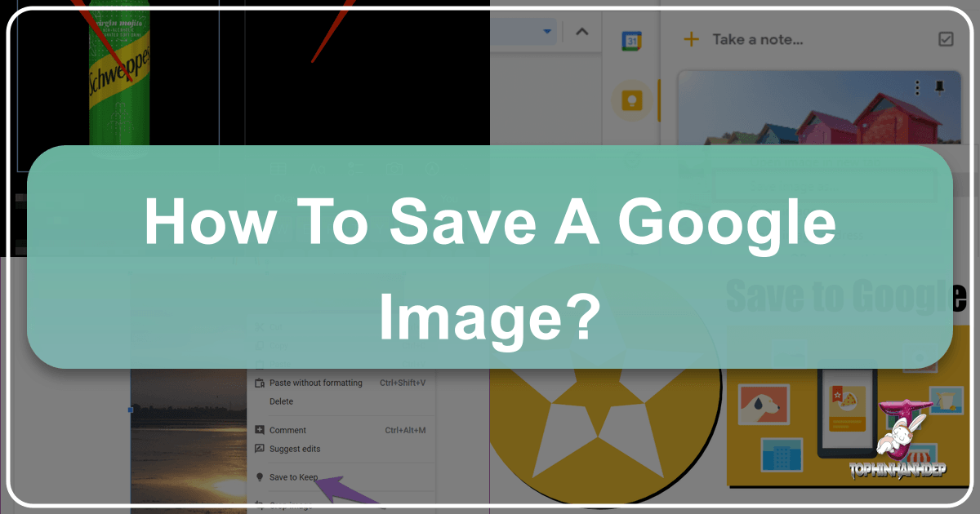Open Google Keep via the lightbulb icon
This screenshot has height=514, width=980.
[x=633, y=99]
